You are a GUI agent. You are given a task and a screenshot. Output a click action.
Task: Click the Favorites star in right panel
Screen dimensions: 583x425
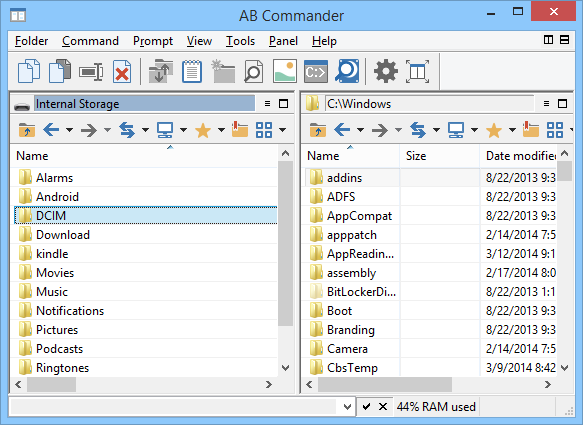pyautogui.click(x=494, y=130)
